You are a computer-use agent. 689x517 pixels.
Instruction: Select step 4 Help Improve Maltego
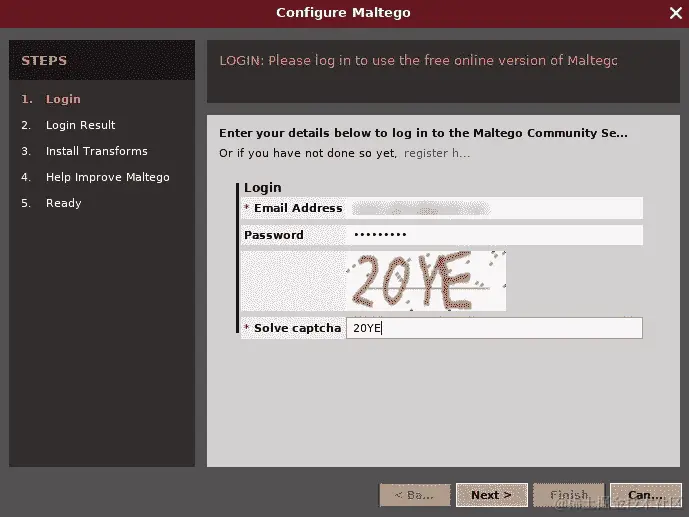pyautogui.click(x=95, y=177)
